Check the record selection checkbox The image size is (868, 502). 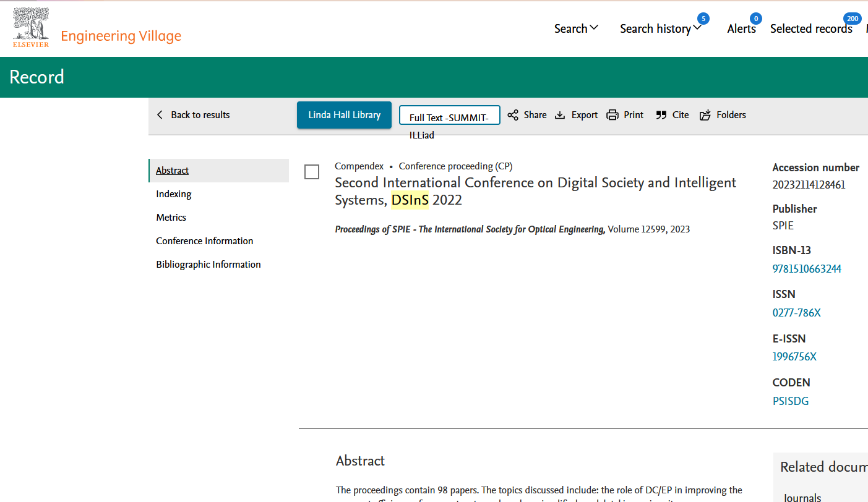[x=312, y=172]
